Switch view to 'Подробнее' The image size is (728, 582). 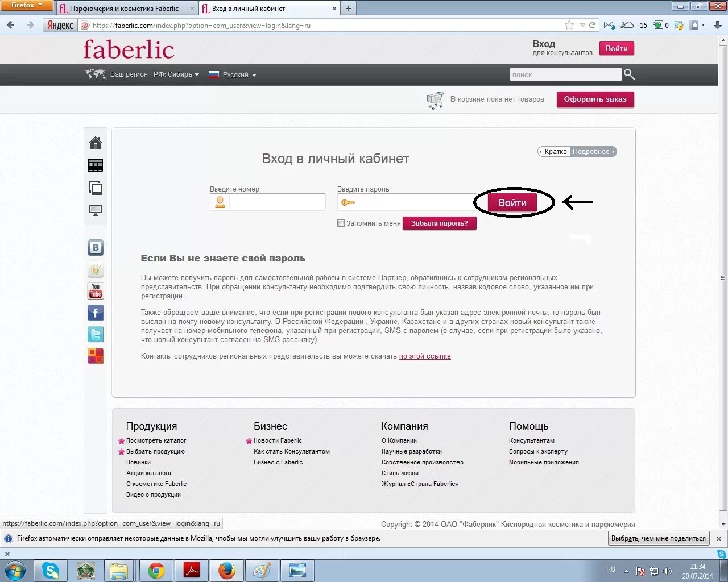[x=593, y=152]
